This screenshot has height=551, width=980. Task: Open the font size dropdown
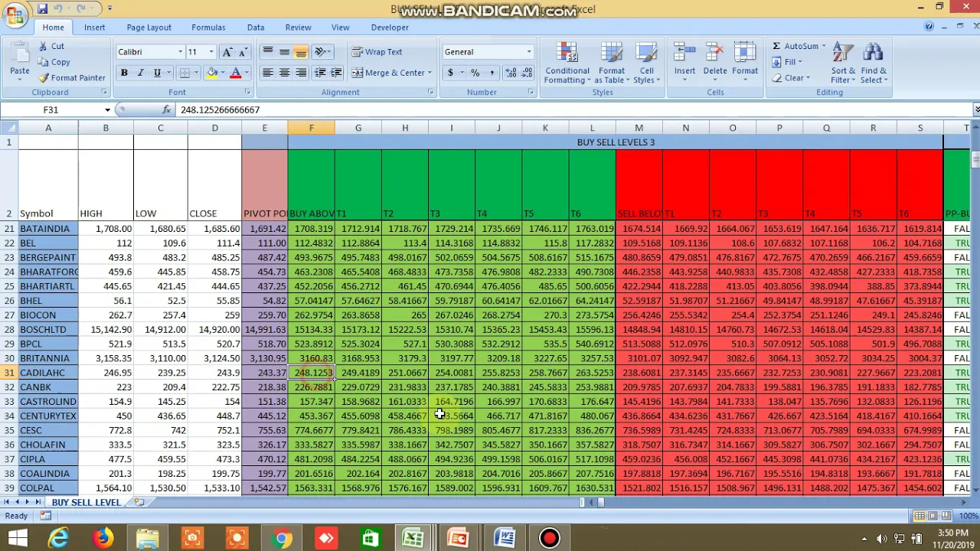(x=213, y=52)
